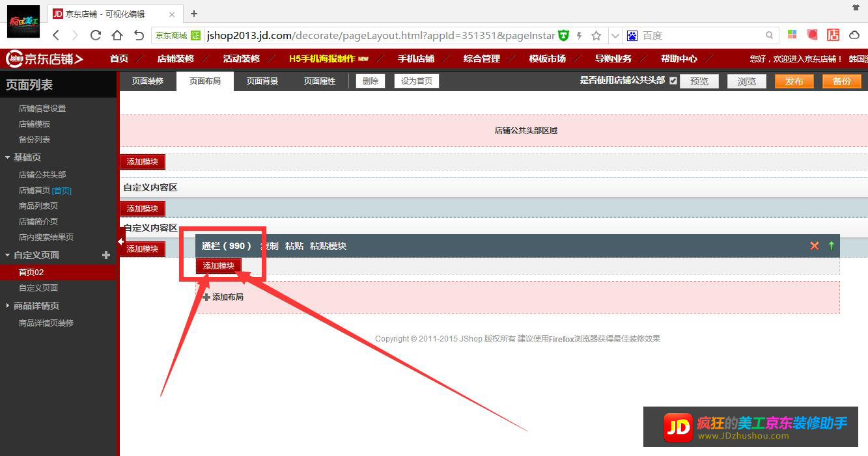The image size is (868, 456).
Task: Open the 首页 top navigation item
Action: 119,59
